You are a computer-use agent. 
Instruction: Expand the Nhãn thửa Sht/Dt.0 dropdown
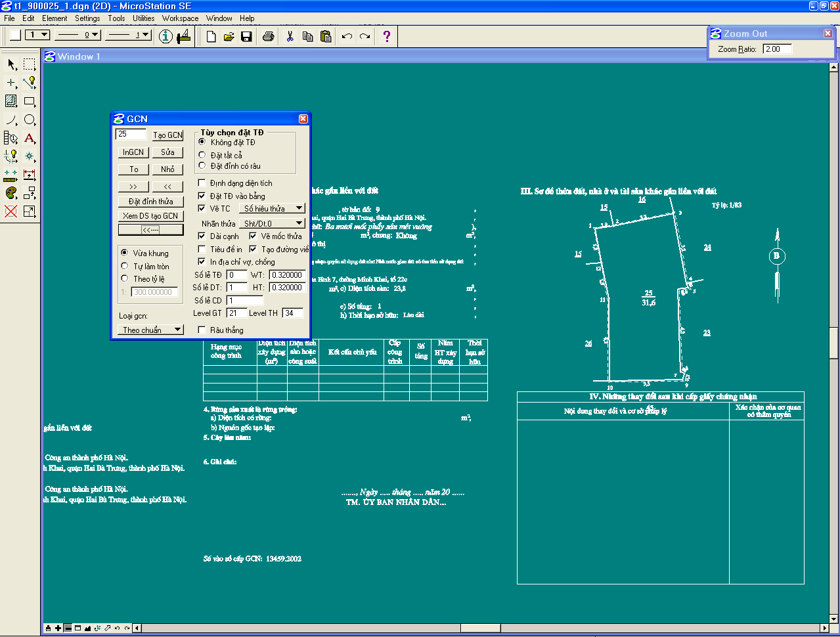point(271,223)
